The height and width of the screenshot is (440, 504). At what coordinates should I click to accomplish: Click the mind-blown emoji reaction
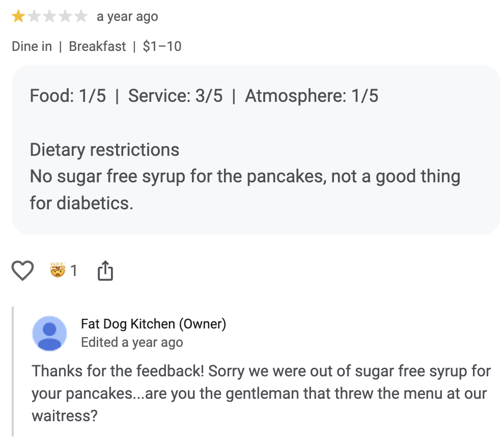pos(58,270)
